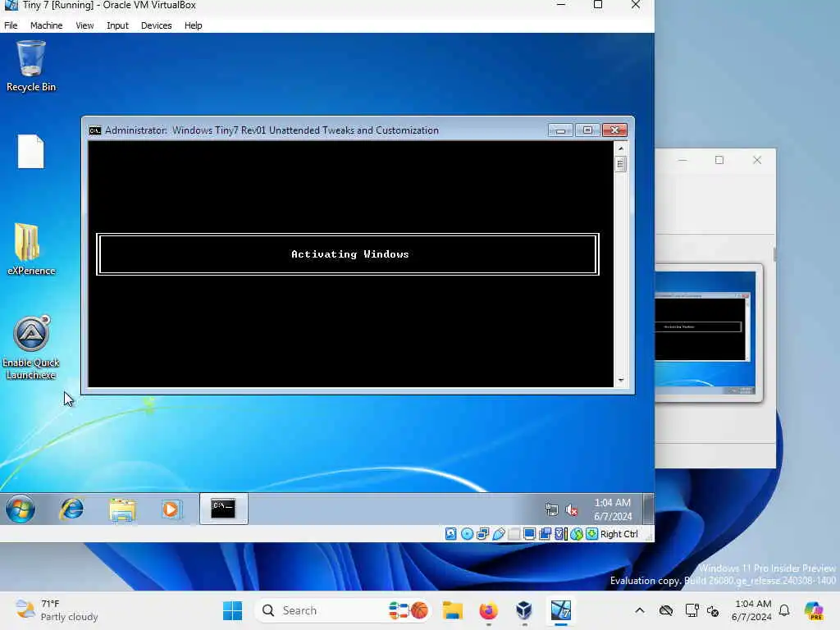Image resolution: width=840 pixels, height=630 pixels.
Task: Open the Input menu
Action: tap(117, 25)
